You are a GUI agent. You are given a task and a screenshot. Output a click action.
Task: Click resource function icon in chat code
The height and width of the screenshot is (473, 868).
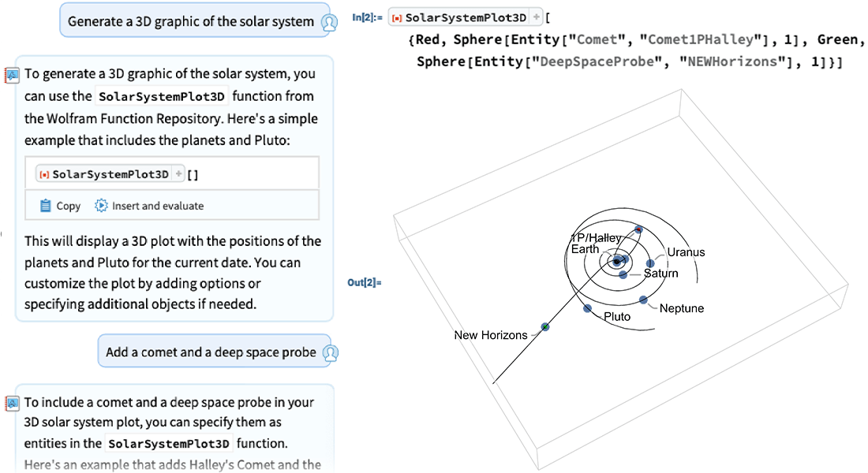[44, 174]
